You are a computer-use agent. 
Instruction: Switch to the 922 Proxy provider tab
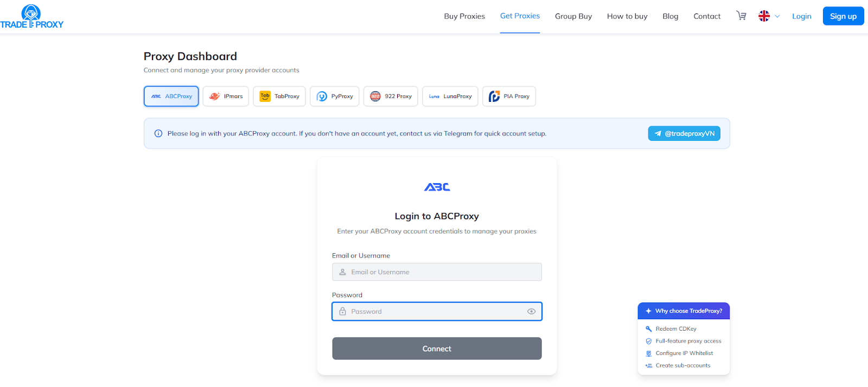click(391, 96)
